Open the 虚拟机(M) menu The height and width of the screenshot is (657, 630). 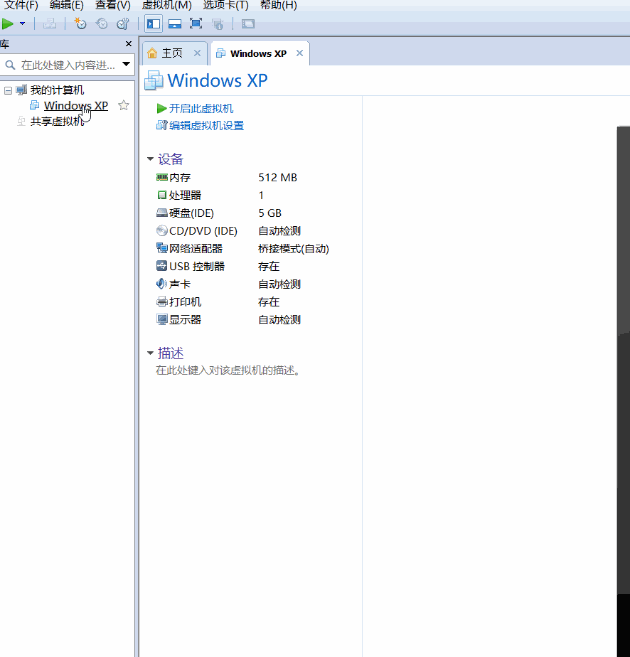[167, 5]
